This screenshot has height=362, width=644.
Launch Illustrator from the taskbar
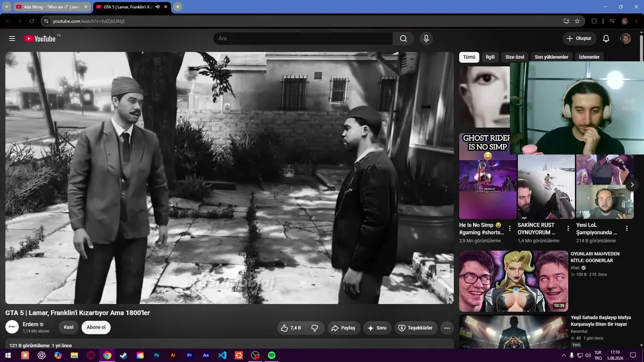pos(173,355)
